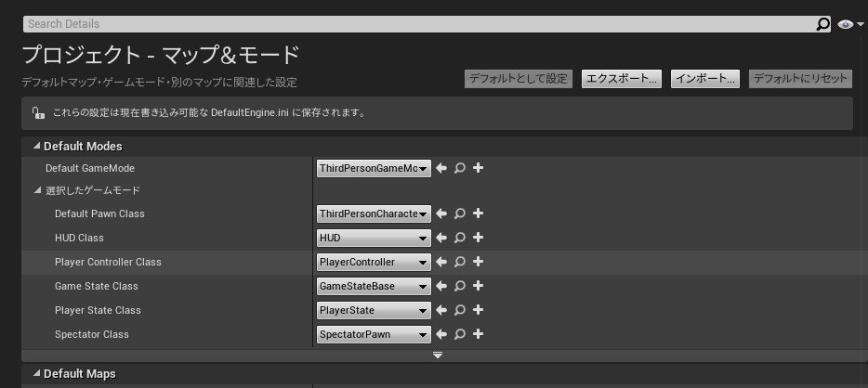
Task: Browse to Player State Class magnifier icon
Action: click(x=459, y=310)
